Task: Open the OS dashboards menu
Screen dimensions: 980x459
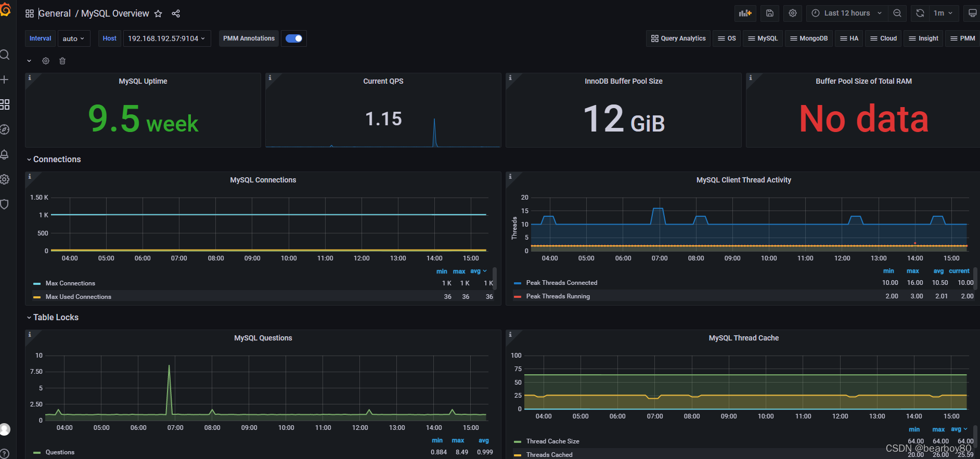Action: (x=727, y=38)
